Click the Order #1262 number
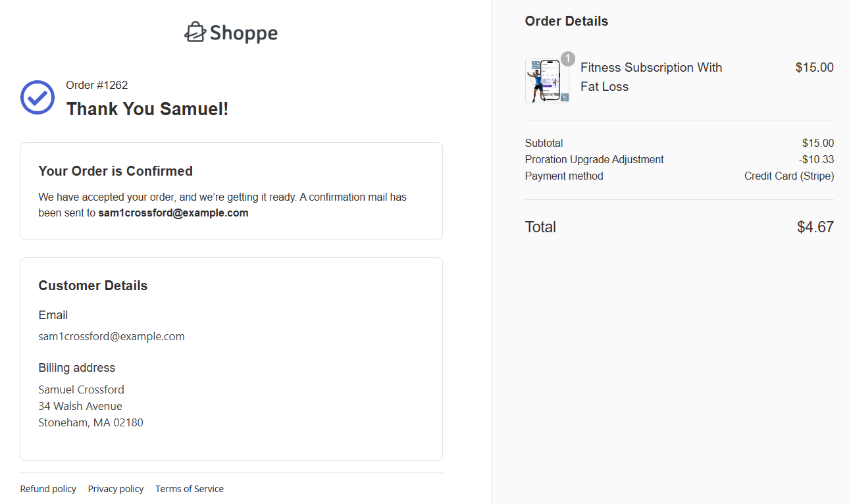This screenshot has width=851, height=504. [97, 85]
